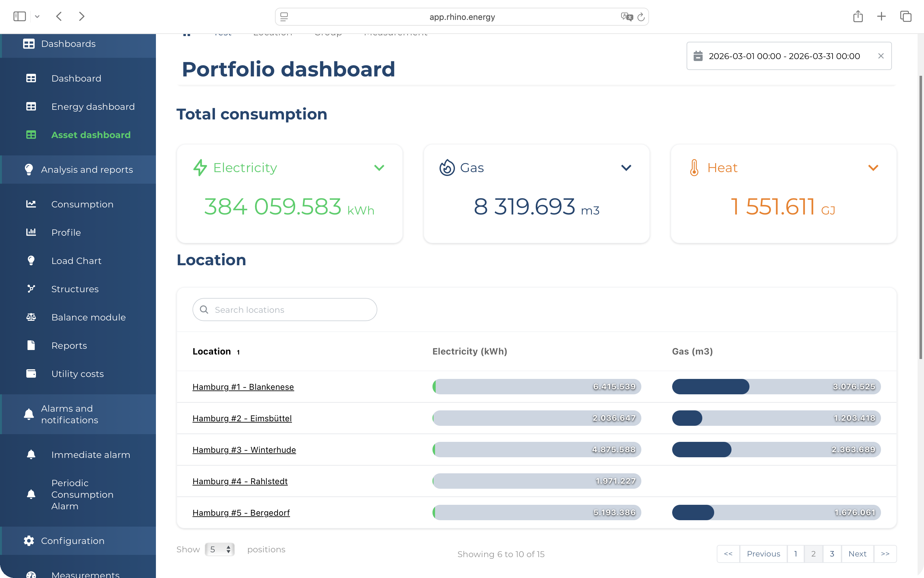Open the date range picker field
This screenshot has width=924, height=578.
[x=789, y=56]
